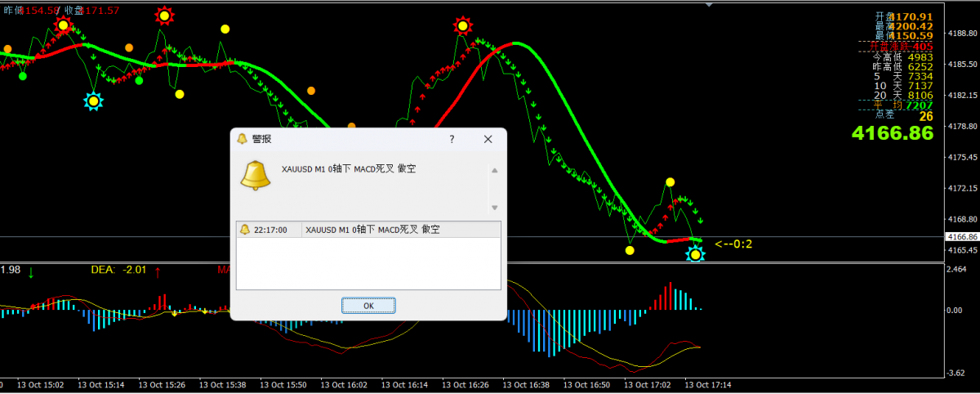Click the 4172.10 price axis label

[x=961, y=189]
